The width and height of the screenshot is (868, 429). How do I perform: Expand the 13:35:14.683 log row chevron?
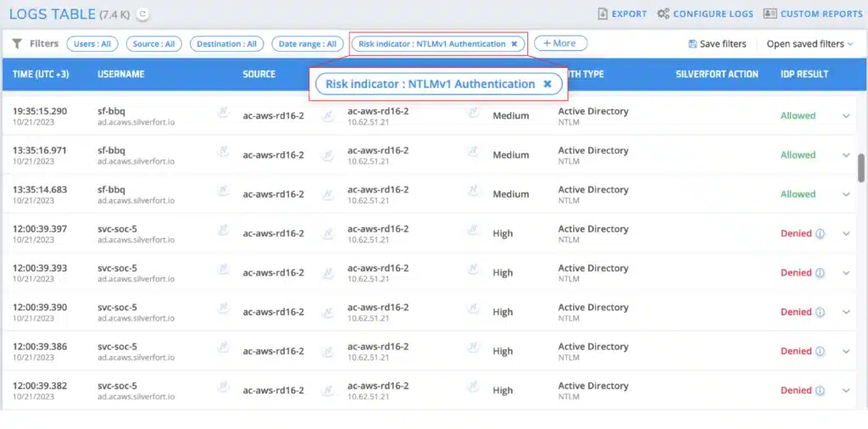[846, 195]
